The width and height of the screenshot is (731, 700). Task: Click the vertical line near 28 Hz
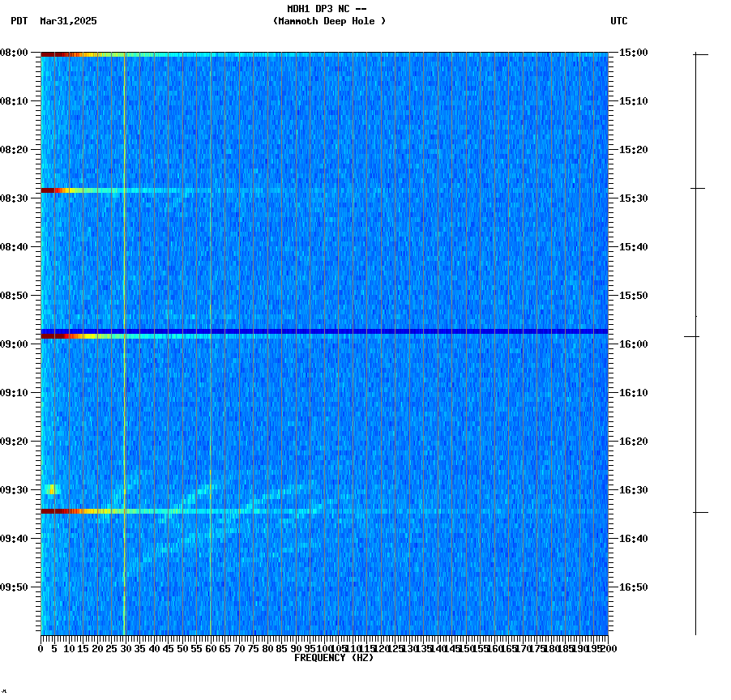coord(123,324)
